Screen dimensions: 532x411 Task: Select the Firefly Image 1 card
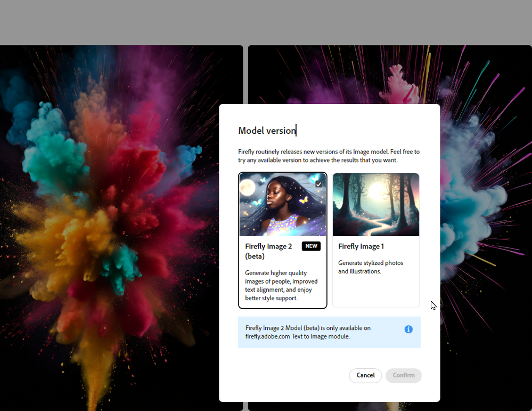tap(376, 240)
